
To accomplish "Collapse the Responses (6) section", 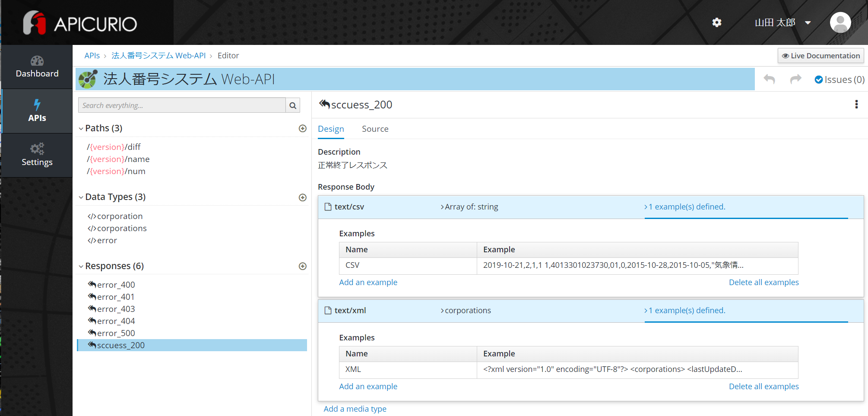I will tap(81, 266).
